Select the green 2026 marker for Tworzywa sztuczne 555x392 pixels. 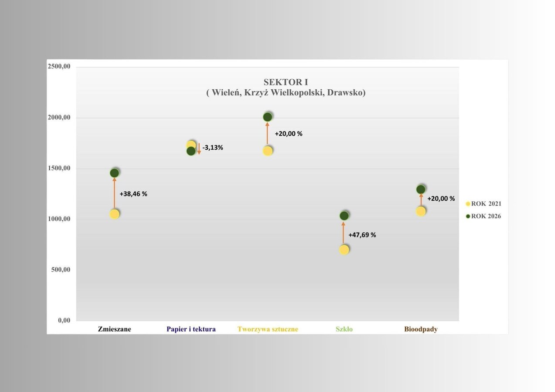click(267, 117)
